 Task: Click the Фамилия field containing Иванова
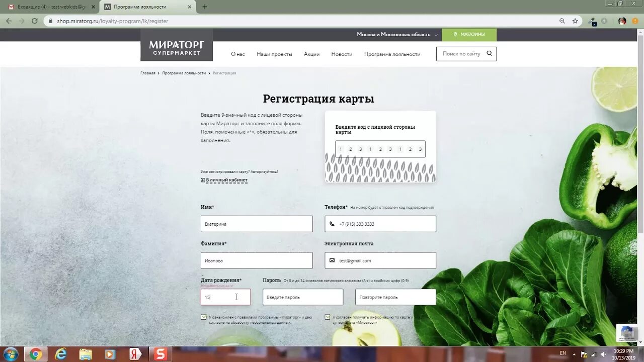click(x=257, y=260)
